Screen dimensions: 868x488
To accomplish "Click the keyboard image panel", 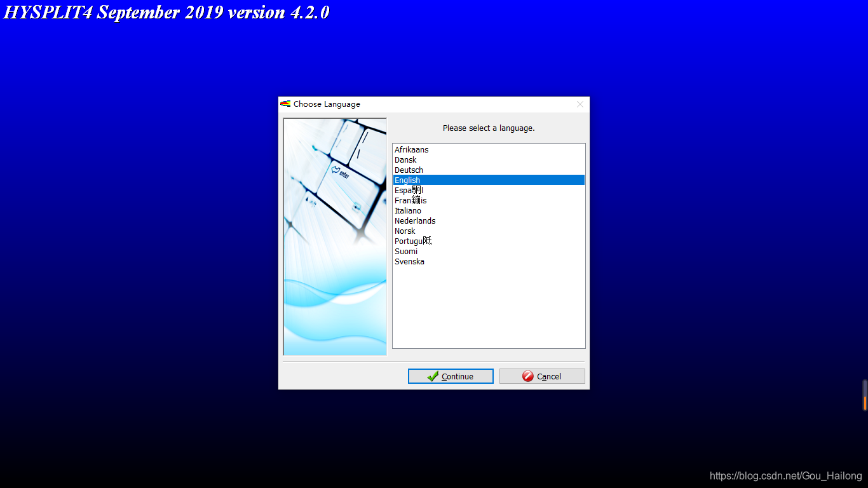I will tap(334, 236).
